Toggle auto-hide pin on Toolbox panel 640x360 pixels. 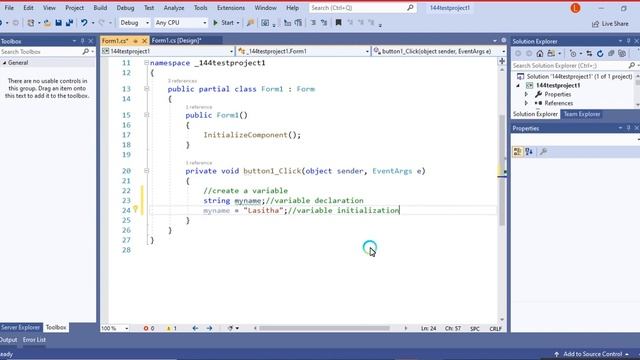82,41
